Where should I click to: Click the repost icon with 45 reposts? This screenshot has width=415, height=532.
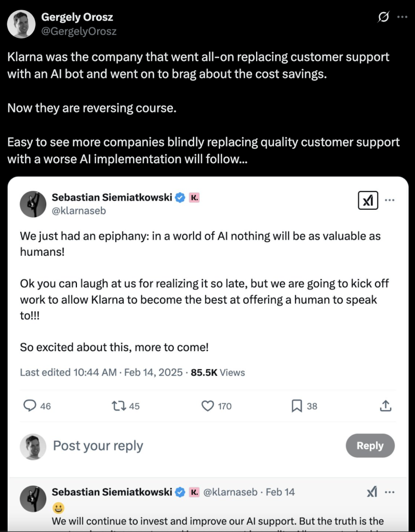119,406
